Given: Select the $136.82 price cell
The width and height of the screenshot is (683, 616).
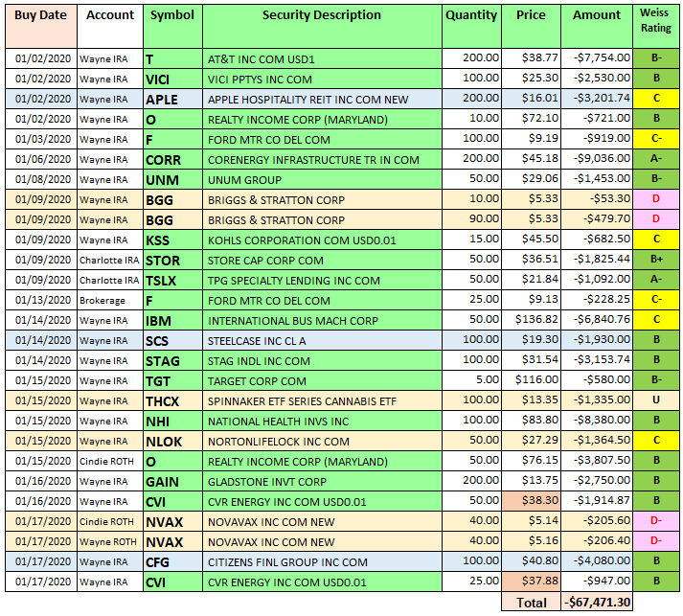Looking at the screenshot, I should [533, 320].
